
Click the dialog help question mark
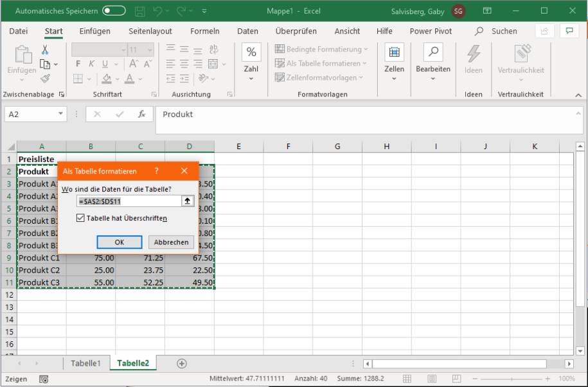coord(156,171)
